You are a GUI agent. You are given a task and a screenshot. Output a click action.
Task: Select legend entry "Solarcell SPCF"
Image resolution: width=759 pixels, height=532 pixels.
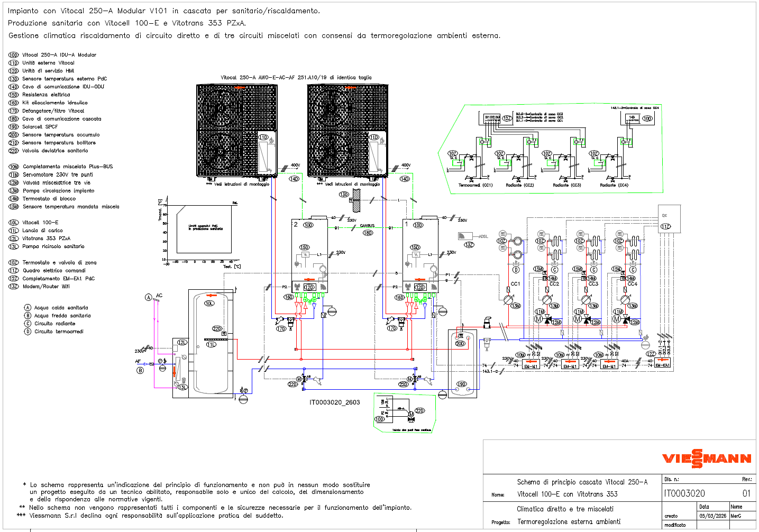40,127
